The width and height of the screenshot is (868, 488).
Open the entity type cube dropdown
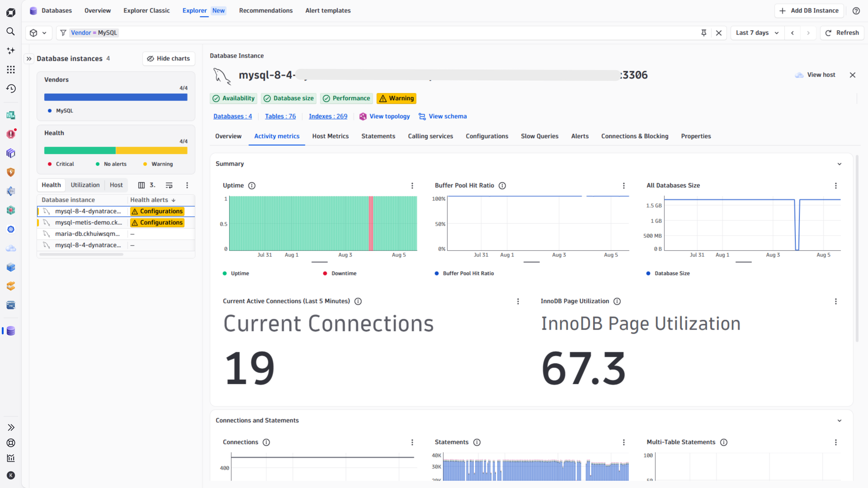[x=38, y=33]
